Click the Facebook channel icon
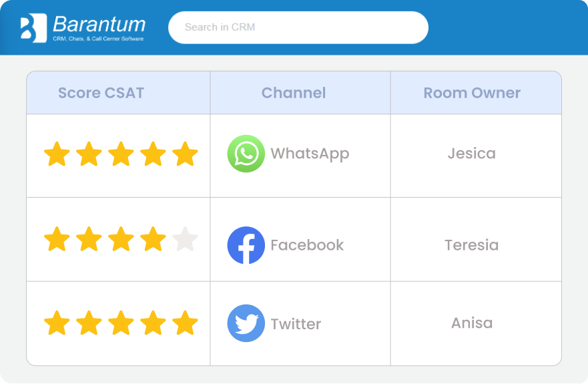588x384 pixels. click(246, 245)
